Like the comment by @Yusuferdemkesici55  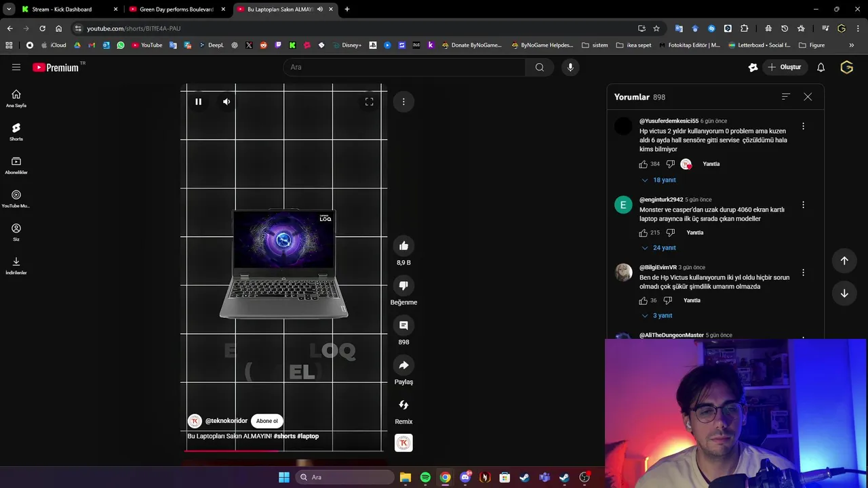click(643, 164)
